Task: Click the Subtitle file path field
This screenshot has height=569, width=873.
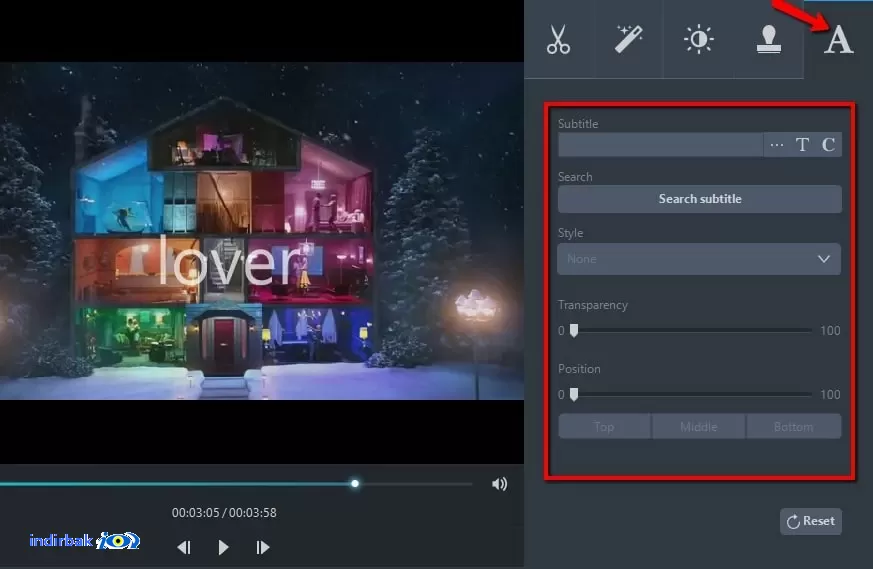Action: point(660,145)
